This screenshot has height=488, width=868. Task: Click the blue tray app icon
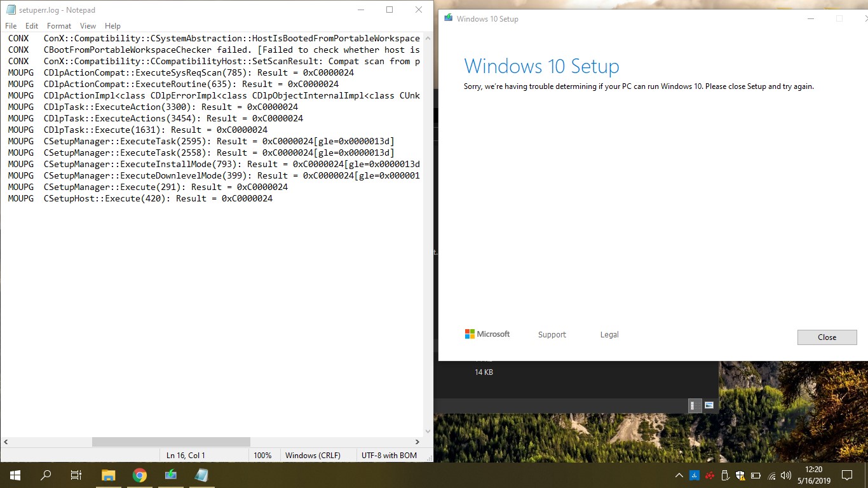coord(695,475)
